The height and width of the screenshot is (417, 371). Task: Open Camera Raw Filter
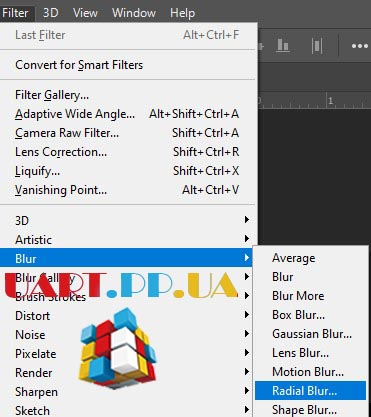point(128,133)
